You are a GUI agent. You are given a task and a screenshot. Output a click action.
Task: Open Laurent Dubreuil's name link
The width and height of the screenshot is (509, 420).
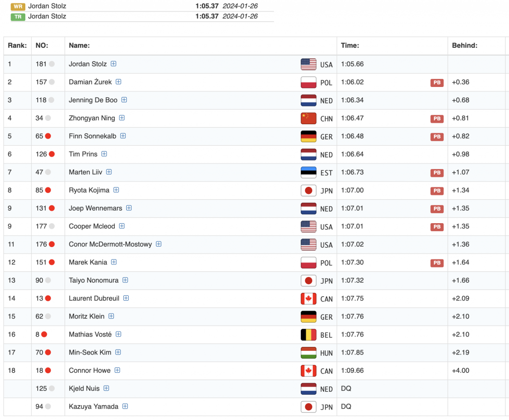[x=94, y=298]
